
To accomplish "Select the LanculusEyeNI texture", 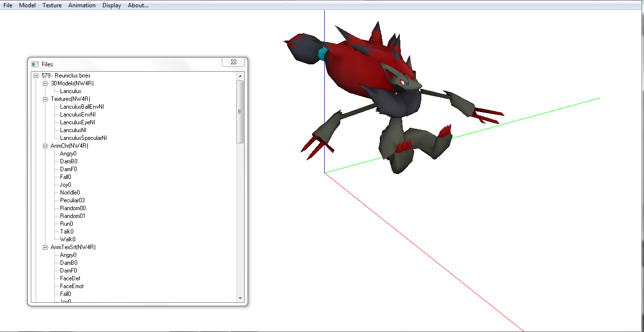I will pyautogui.click(x=78, y=122).
